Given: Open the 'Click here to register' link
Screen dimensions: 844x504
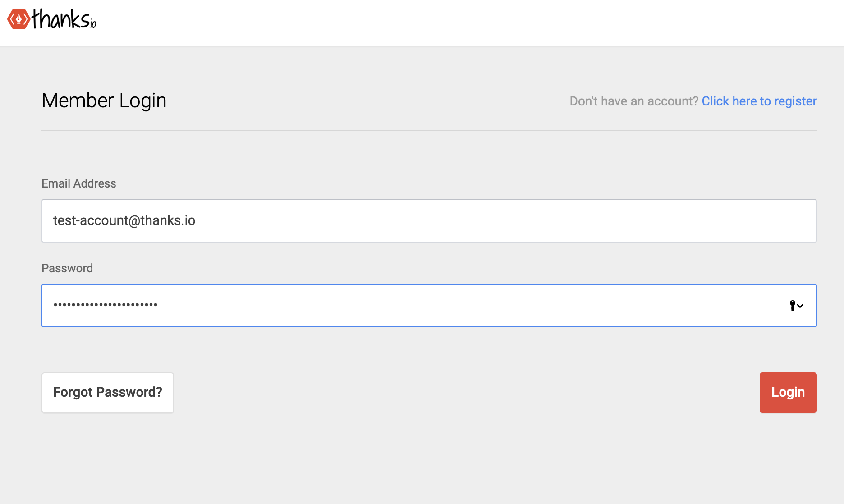Looking at the screenshot, I should 759,101.
